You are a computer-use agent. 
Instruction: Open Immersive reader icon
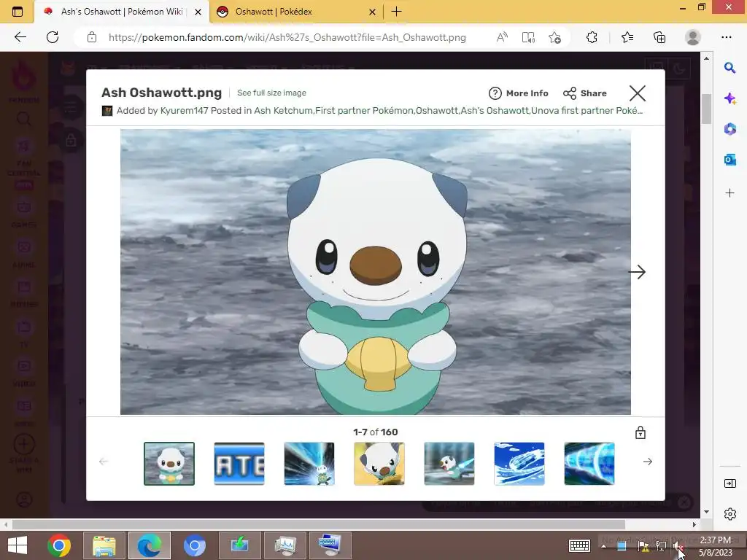click(528, 37)
